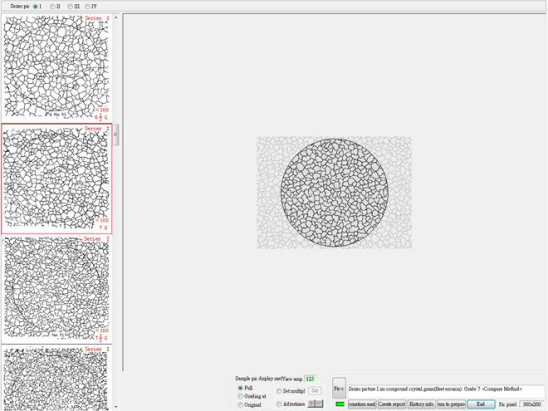Select the grade 7.5 G thumbnail

coord(56,289)
